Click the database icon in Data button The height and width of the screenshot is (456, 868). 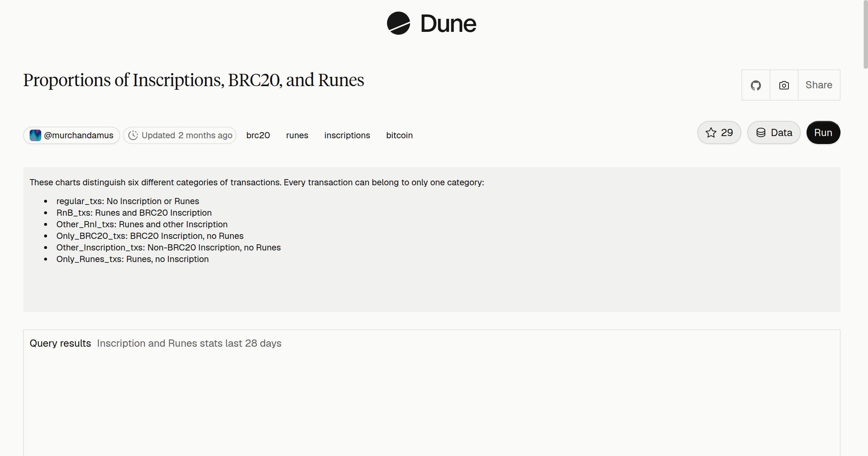click(761, 132)
